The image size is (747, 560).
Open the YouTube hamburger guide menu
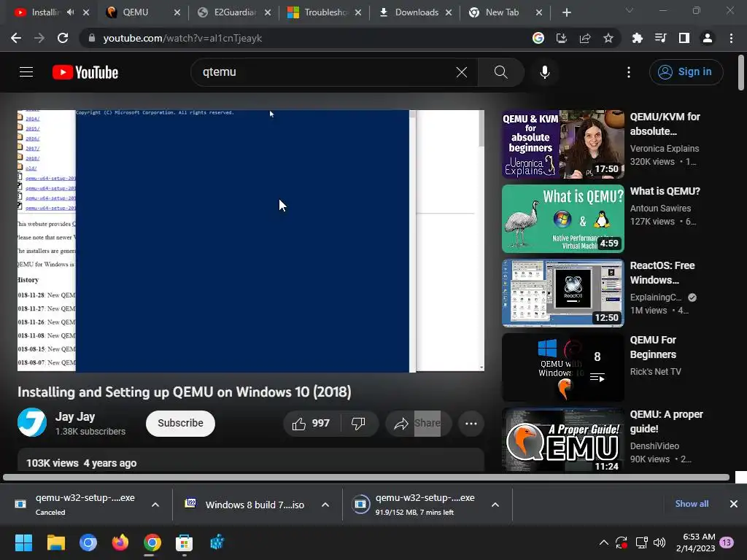tap(26, 72)
